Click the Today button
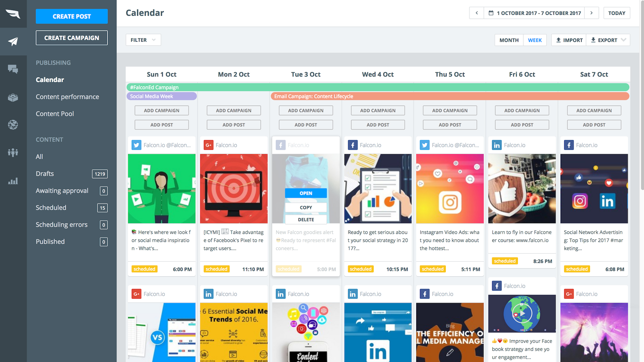The height and width of the screenshot is (362, 644). [x=617, y=13]
